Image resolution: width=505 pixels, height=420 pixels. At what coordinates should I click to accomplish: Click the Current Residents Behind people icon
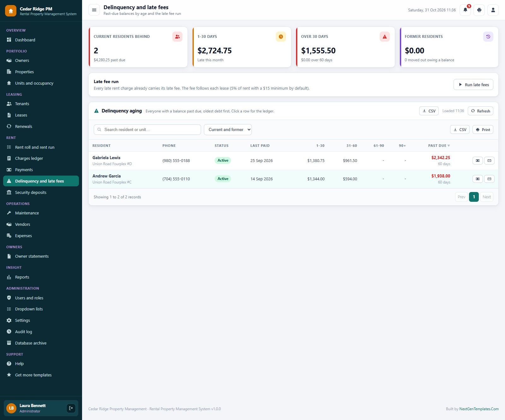(x=177, y=37)
